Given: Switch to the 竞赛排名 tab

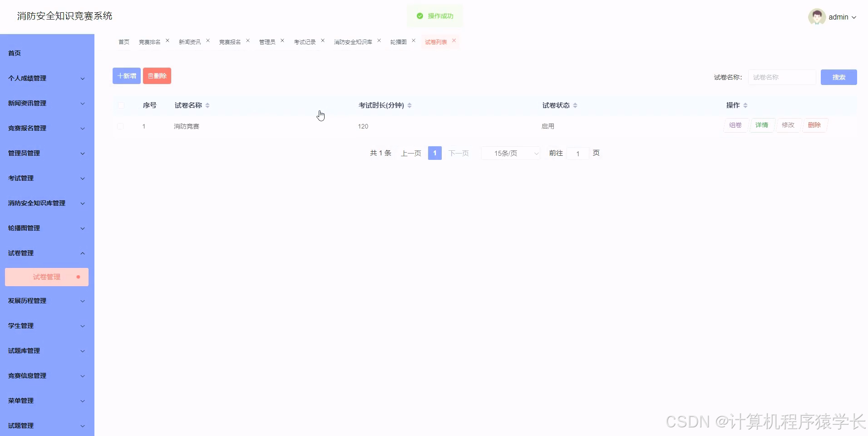Looking at the screenshot, I should (x=150, y=42).
